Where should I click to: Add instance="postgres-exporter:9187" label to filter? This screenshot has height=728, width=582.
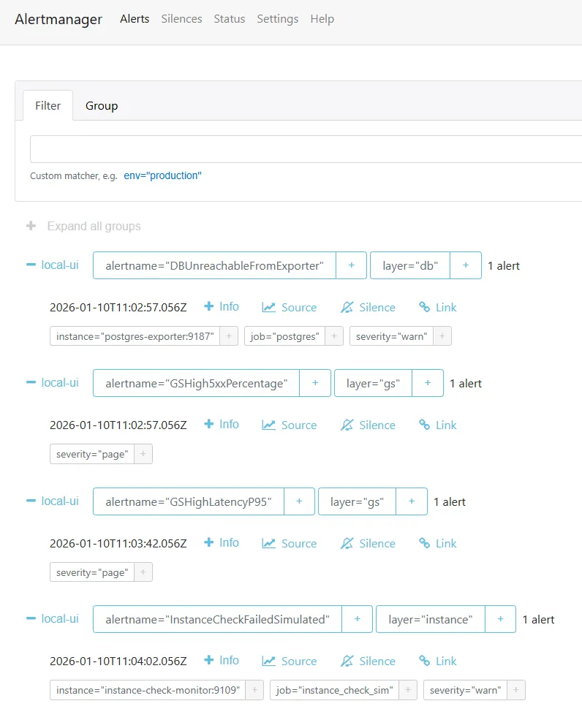(229, 336)
